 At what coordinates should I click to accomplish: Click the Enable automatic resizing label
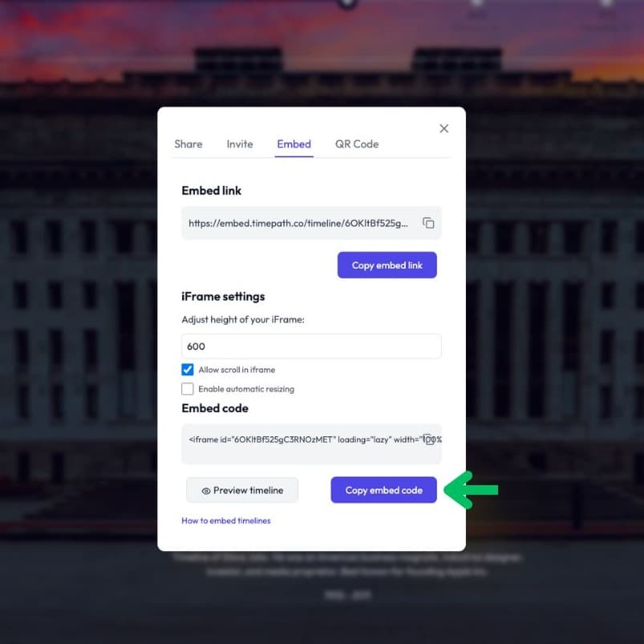[x=246, y=389]
